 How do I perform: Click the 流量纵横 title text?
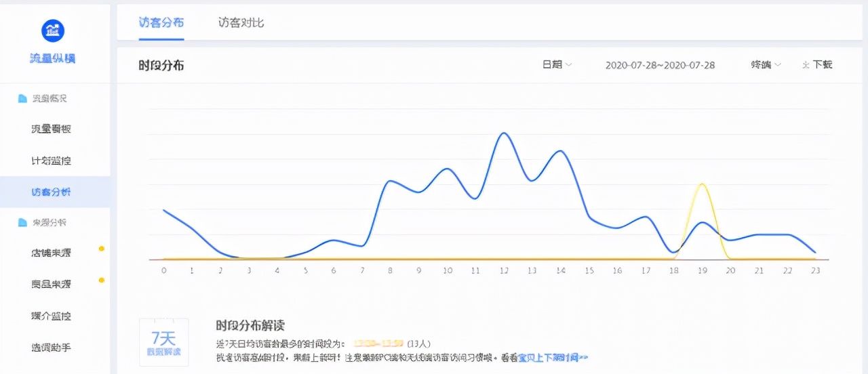pyautogui.click(x=53, y=58)
